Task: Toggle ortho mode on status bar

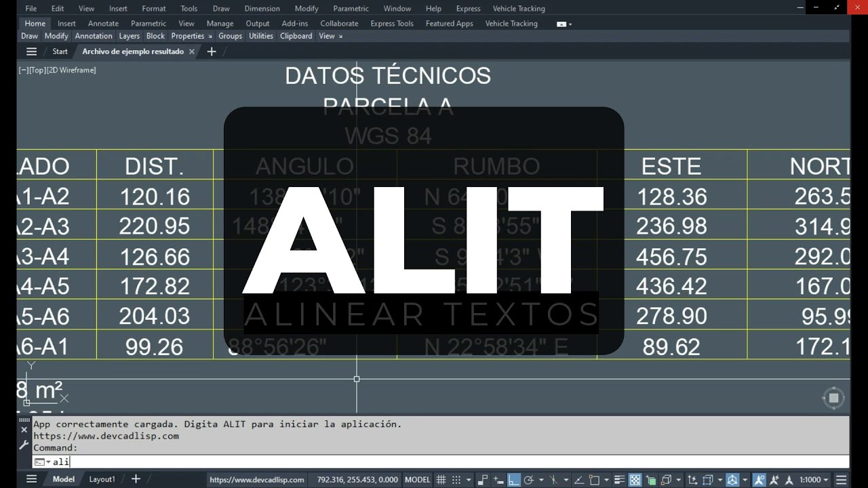Action: tap(513, 480)
